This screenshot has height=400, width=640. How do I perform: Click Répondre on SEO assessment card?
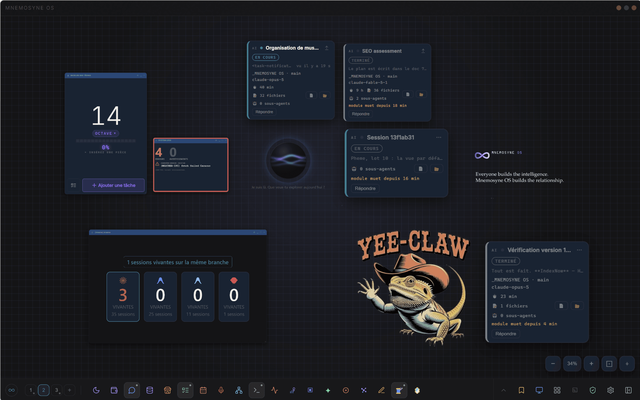pos(360,114)
